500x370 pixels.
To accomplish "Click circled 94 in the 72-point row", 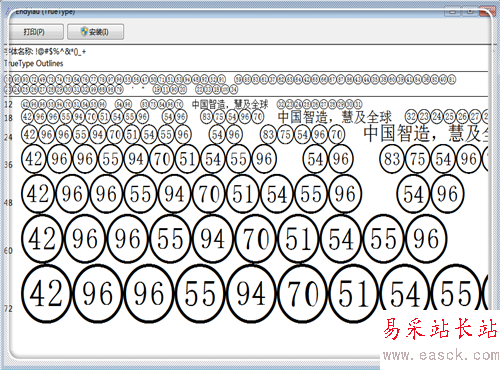I will click(251, 294).
